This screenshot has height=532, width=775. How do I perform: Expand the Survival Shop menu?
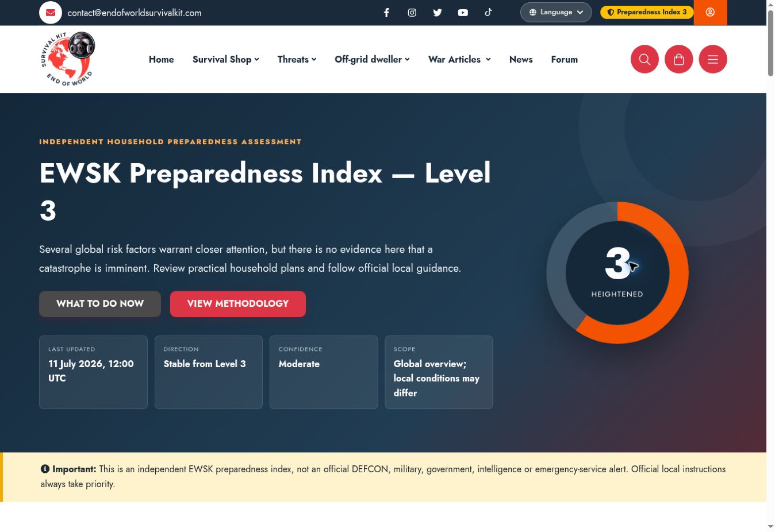click(x=226, y=59)
